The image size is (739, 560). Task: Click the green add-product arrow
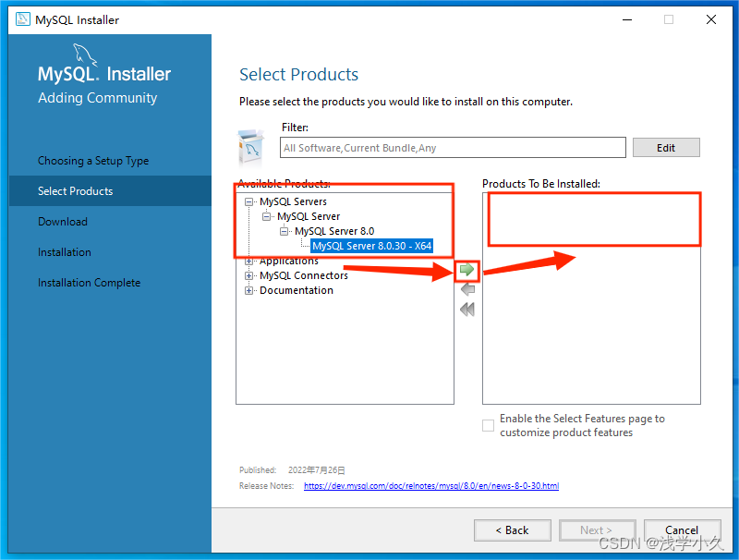pos(466,270)
